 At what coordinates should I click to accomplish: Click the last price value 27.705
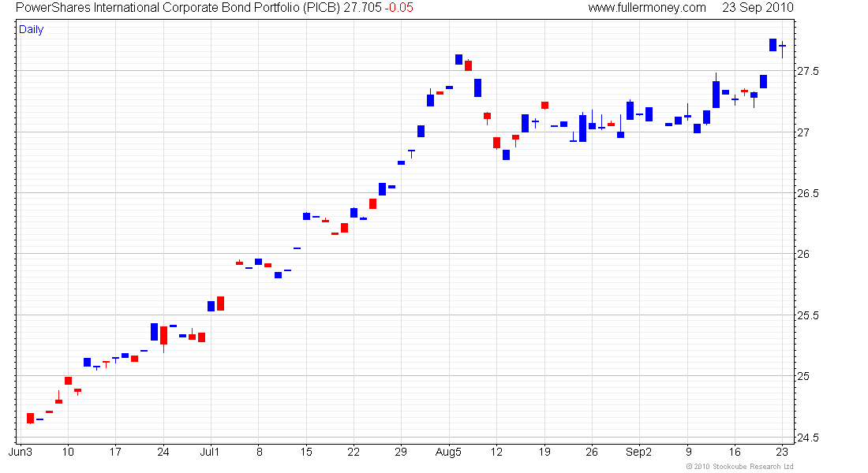point(363,8)
